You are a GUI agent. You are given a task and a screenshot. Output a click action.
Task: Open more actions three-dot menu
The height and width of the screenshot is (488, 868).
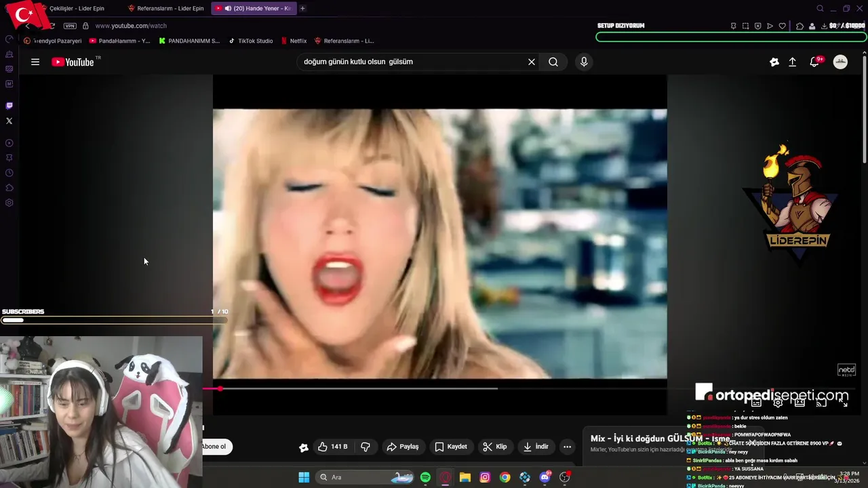(567, 447)
